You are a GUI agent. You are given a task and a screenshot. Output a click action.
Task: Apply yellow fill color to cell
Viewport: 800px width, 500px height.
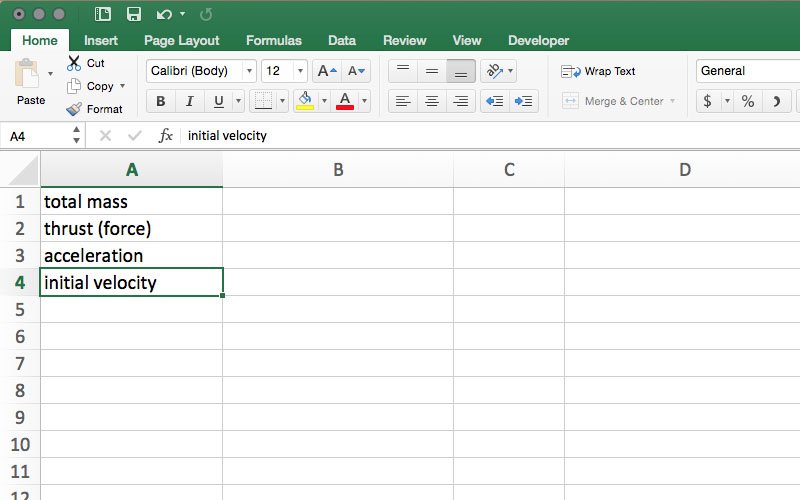(305, 101)
